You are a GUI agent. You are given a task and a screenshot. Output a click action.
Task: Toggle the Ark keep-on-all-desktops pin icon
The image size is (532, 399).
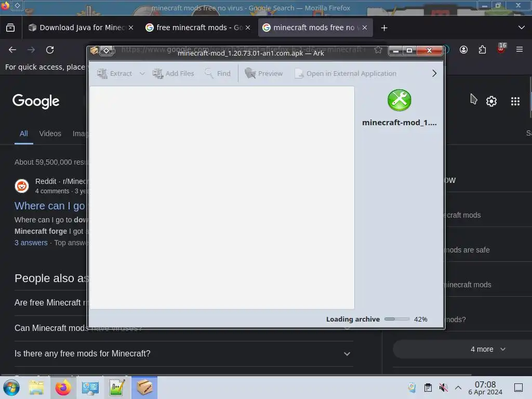pyautogui.click(x=106, y=50)
